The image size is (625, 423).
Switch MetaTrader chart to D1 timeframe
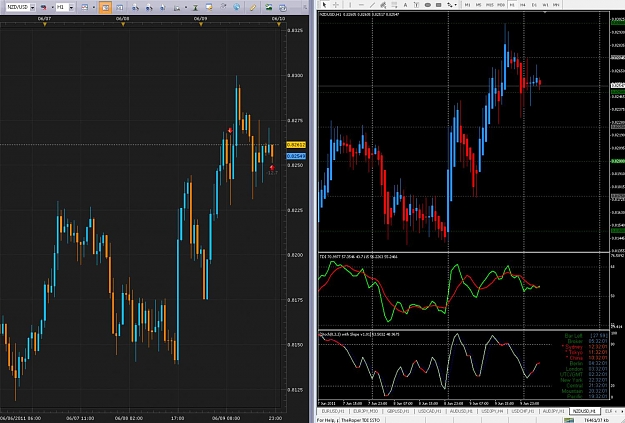pyautogui.click(x=534, y=5)
